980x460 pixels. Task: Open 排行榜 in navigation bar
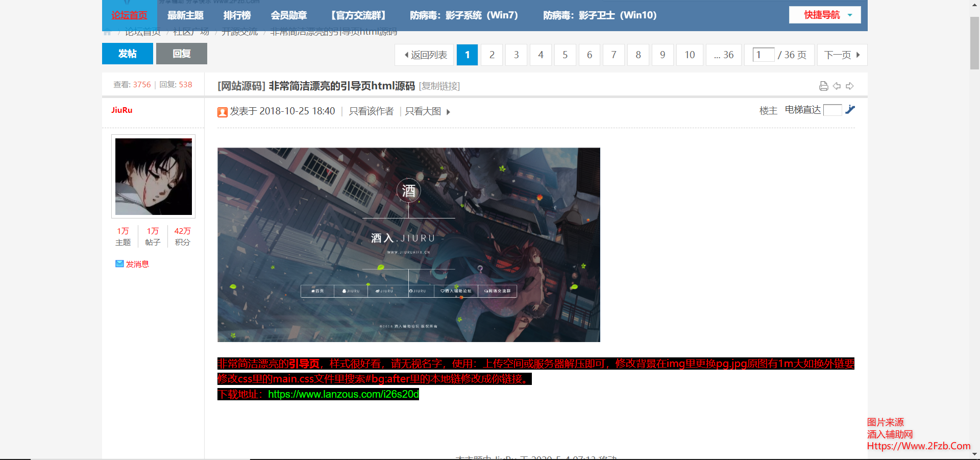click(237, 15)
